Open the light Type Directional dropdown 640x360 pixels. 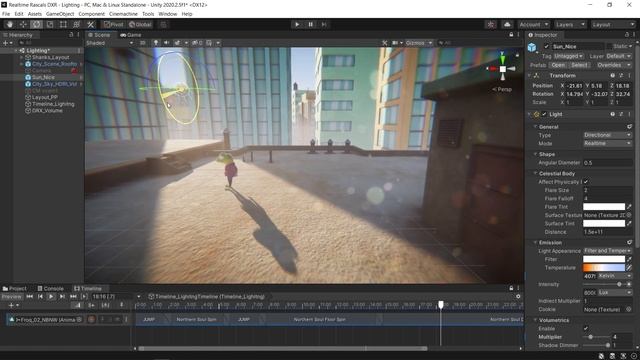click(607, 135)
